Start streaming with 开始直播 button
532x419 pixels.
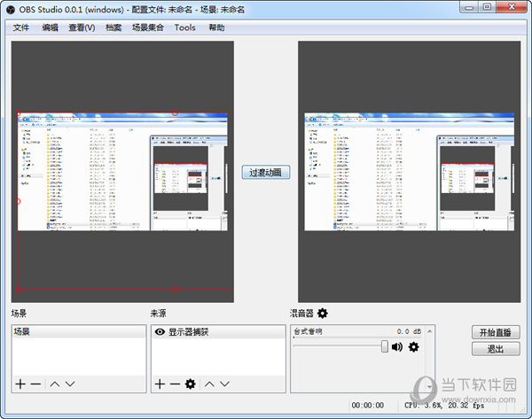[x=495, y=332]
